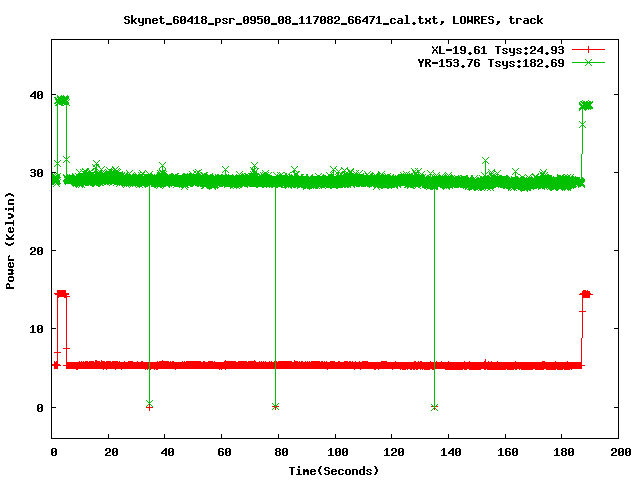Click the x-axis tick label 160
Viewport: 640px width, 480px height.
tap(508, 452)
